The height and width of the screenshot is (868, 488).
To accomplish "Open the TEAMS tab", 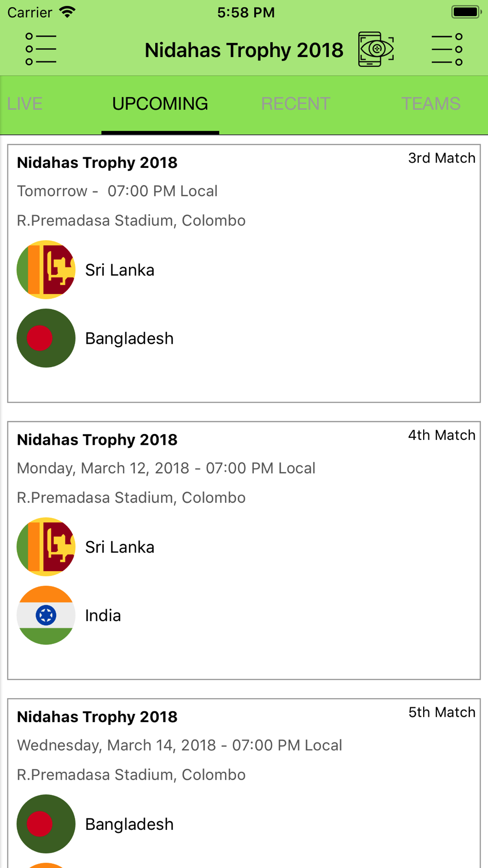I will tap(431, 103).
